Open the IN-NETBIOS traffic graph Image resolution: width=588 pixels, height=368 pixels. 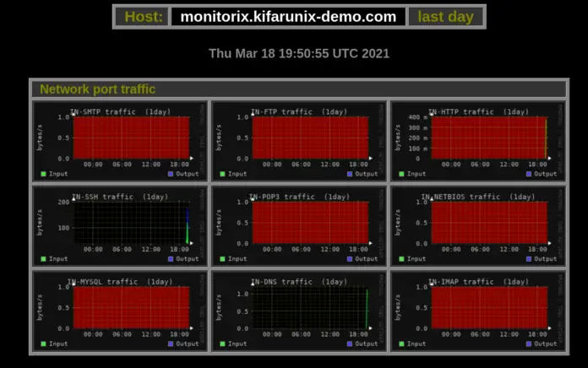coord(478,225)
